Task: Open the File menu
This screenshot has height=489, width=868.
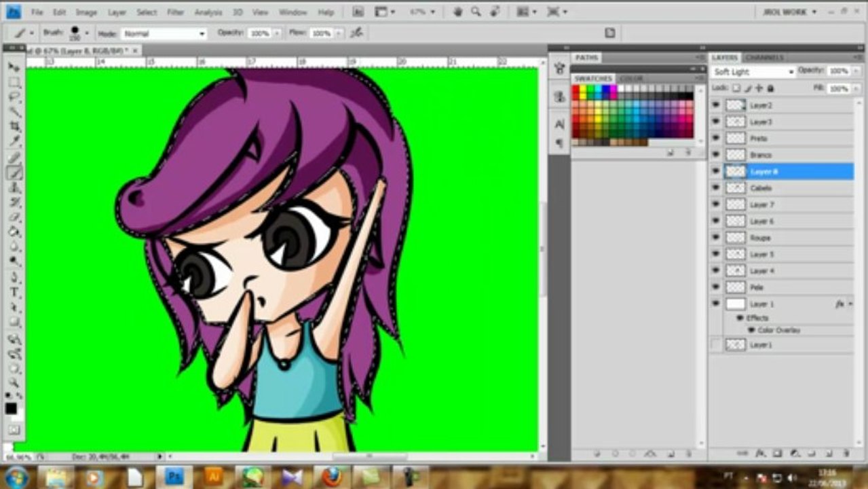Action: pos(37,12)
